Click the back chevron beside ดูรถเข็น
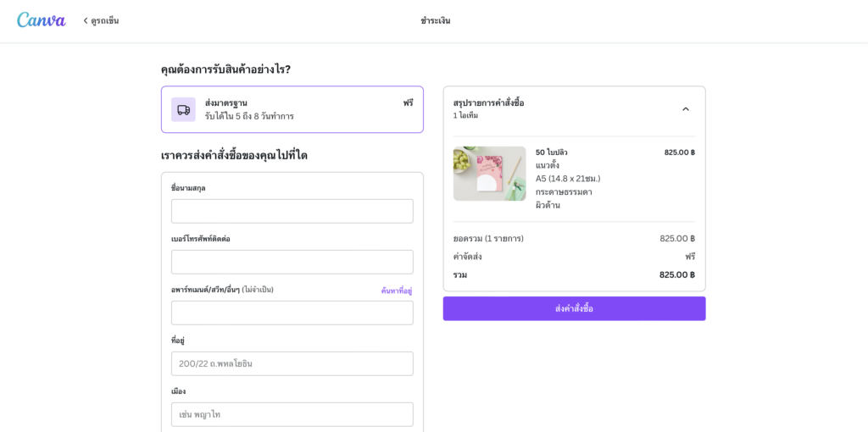This screenshot has height=432, width=868. coord(86,20)
